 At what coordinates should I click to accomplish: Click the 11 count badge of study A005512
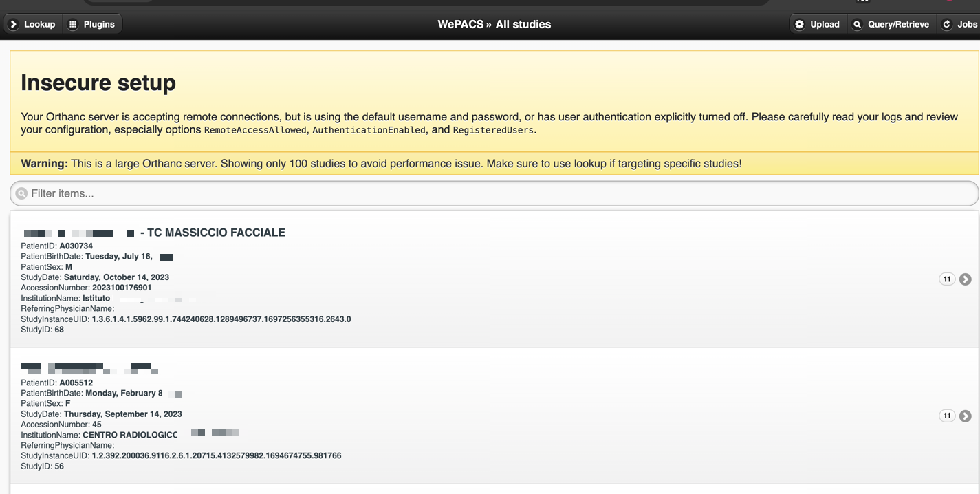[947, 416]
